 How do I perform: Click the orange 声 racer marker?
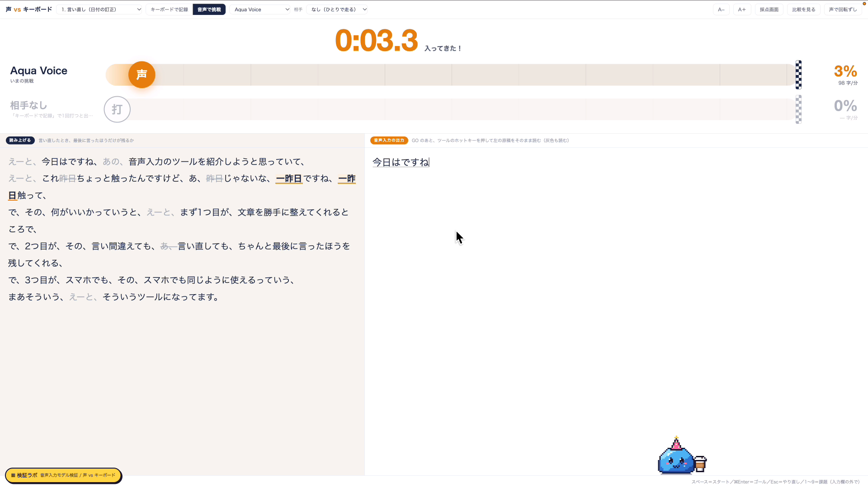(142, 75)
